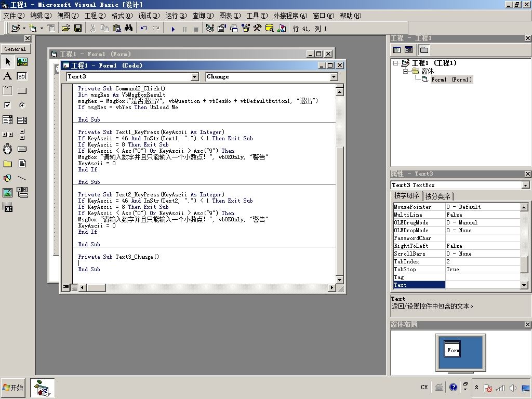
Task: Switch to Procedure View in the code window
Action: click(x=66, y=288)
